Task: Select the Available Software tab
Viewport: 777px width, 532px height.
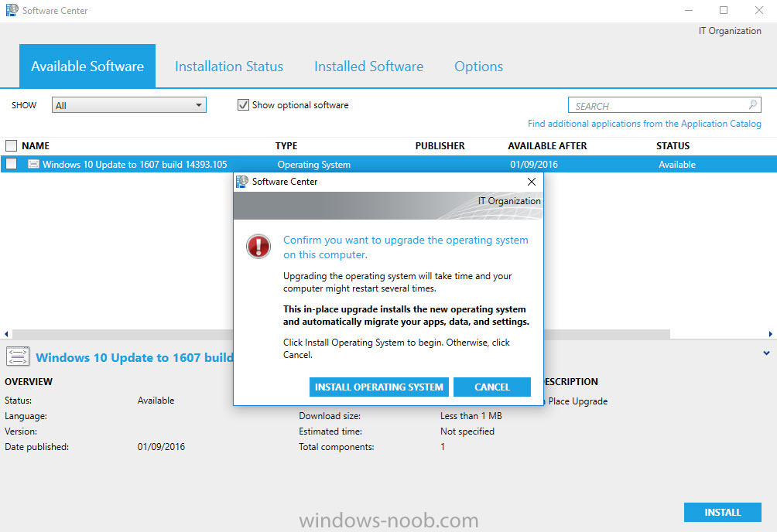Action: coord(87,66)
